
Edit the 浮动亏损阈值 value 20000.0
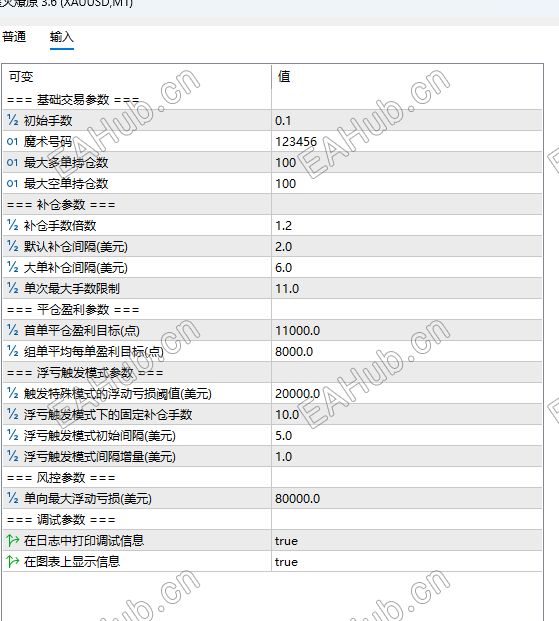pyautogui.click(x=407, y=393)
